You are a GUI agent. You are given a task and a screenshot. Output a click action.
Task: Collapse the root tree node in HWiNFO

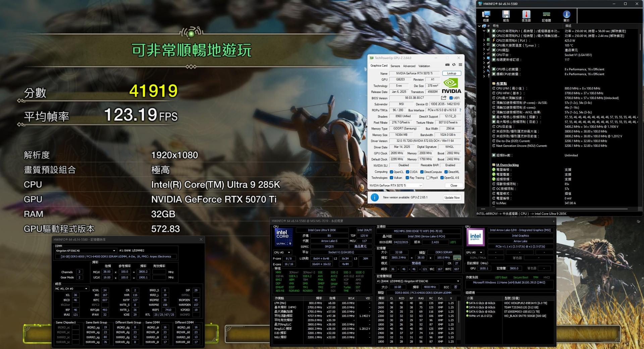pos(479,26)
